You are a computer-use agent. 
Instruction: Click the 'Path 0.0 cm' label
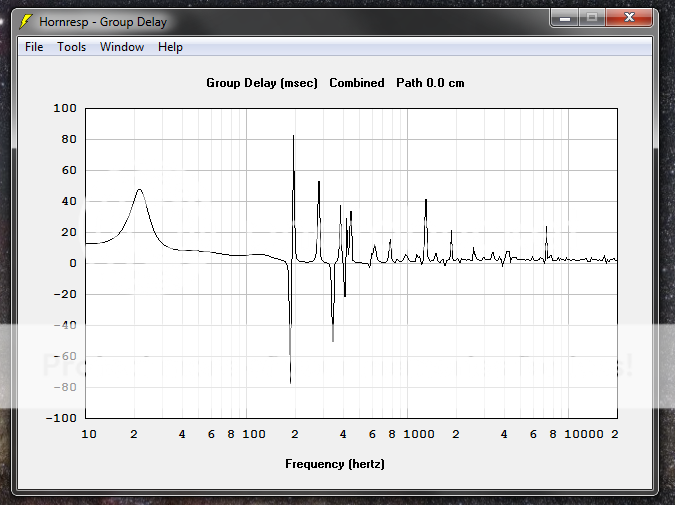pos(430,83)
